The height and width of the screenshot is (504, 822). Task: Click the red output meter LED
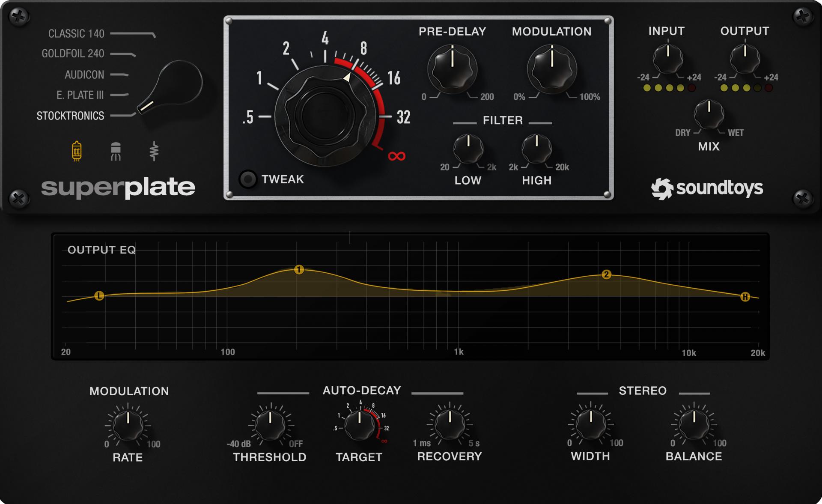coord(769,88)
